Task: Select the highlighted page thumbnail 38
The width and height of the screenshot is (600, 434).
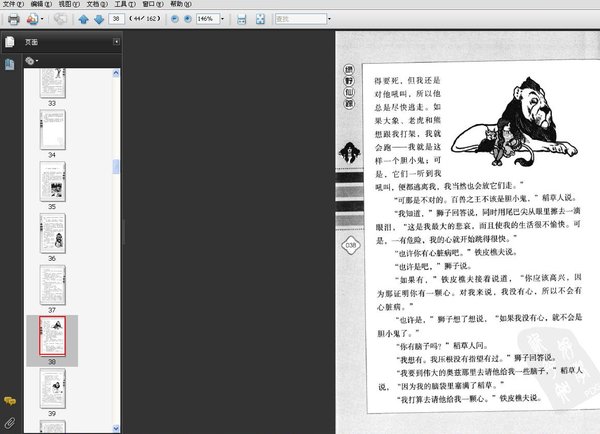Action: coord(52,336)
